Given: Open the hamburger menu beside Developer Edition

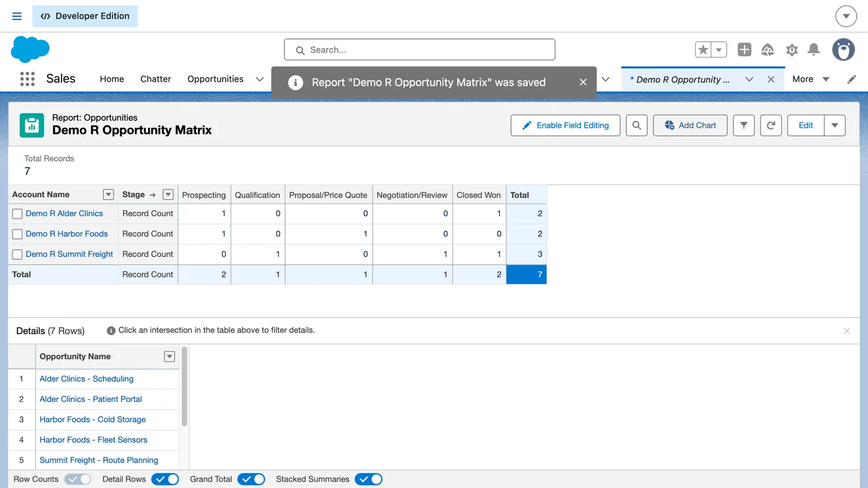Looking at the screenshot, I should tap(17, 16).
